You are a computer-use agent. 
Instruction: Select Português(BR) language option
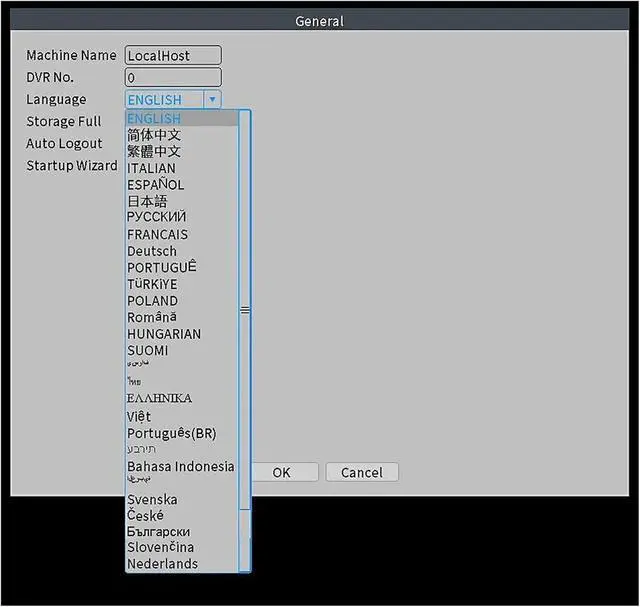(171, 433)
